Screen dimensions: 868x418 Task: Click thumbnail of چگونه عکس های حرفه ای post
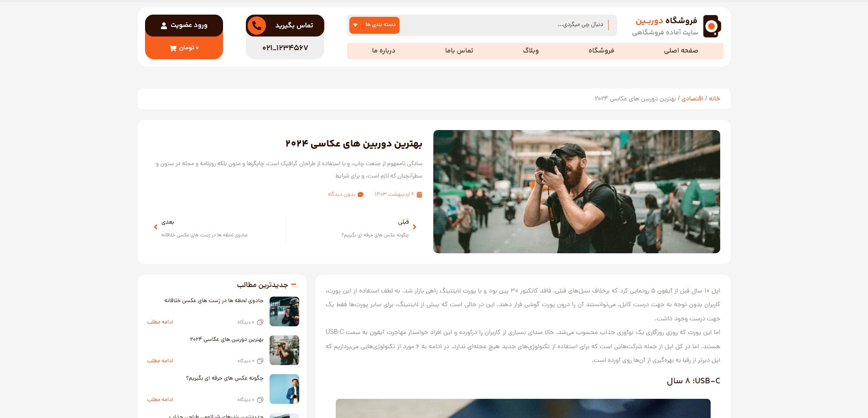pyautogui.click(x=284, y=389)
